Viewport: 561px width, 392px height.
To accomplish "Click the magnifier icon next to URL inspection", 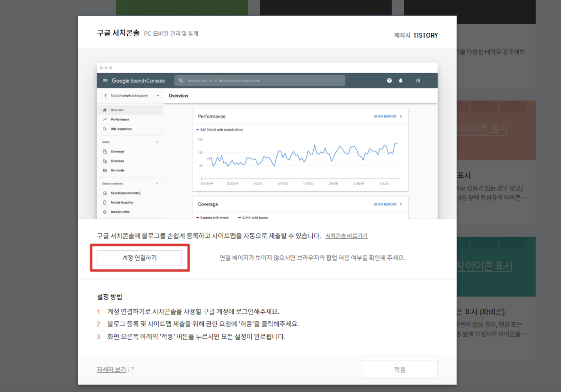I will point(105,129).
